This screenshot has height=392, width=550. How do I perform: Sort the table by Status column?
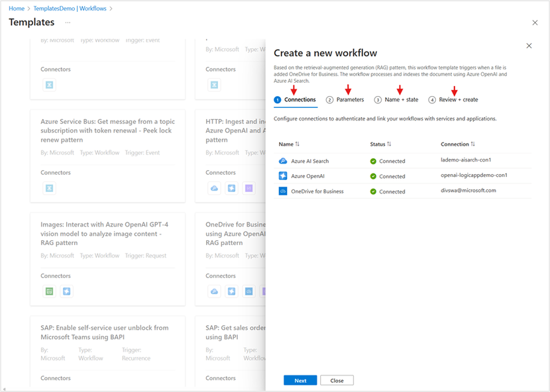[x=380, y=144]
